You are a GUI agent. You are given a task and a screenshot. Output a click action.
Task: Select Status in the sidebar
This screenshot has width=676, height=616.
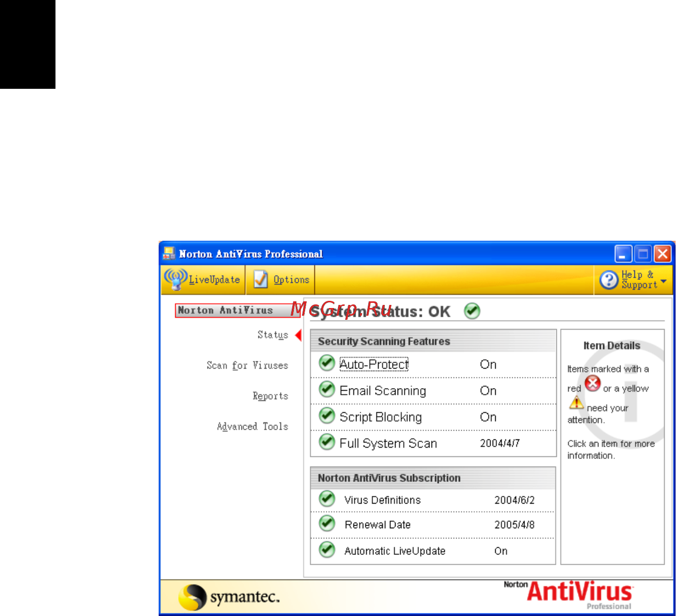(x=273, y=335)
